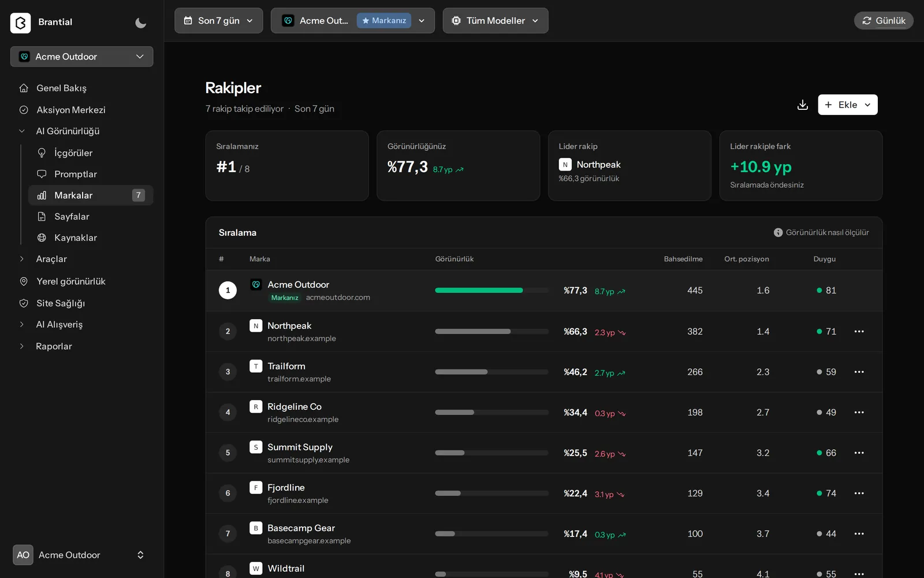Image resolution: width=924 pixels, height=578 pixels.
Task: Open the Acme Out... brand selector dropdown
Action: pyautogui.click(x=352, y=20)
